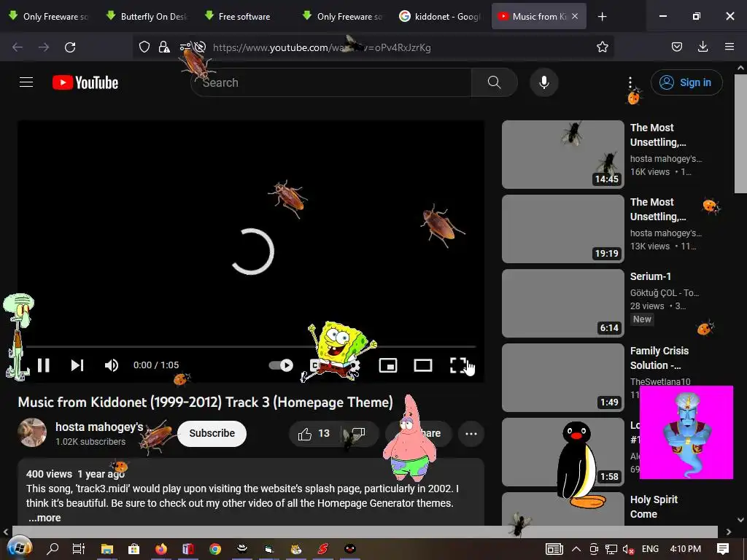Open the Holy Spirit Come video

(x=654, y=507)
